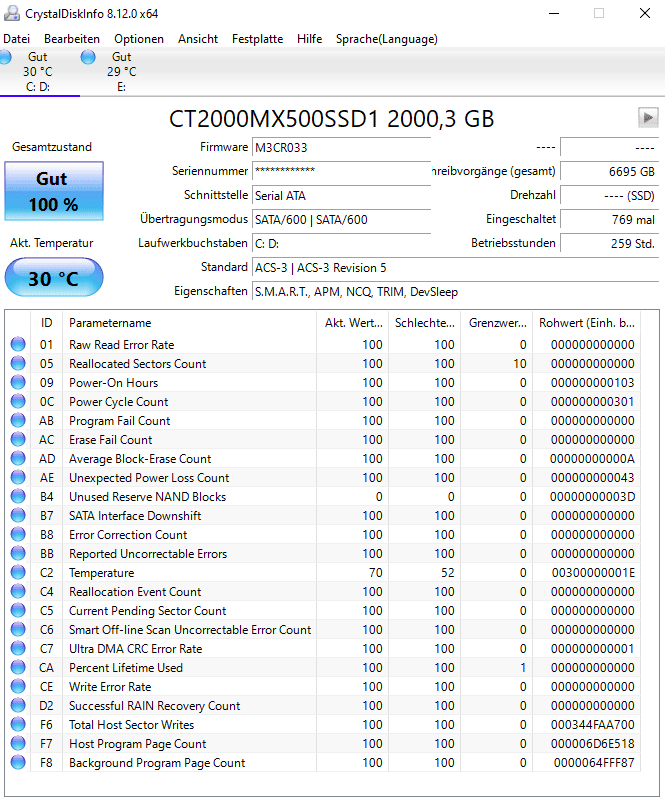
Task: Open the Datei menu
Action: pyautogui.click(x=16, y=39)
